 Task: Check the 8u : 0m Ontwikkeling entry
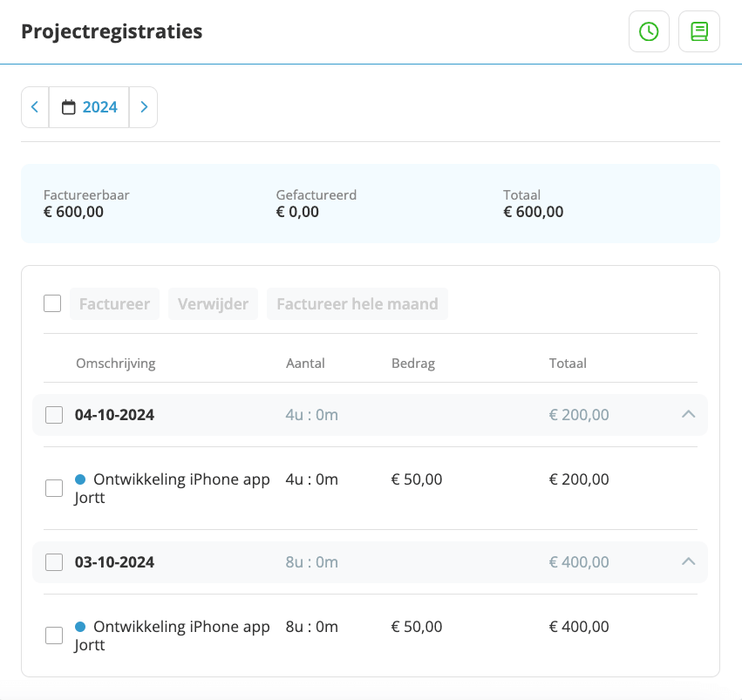(54, 635)
